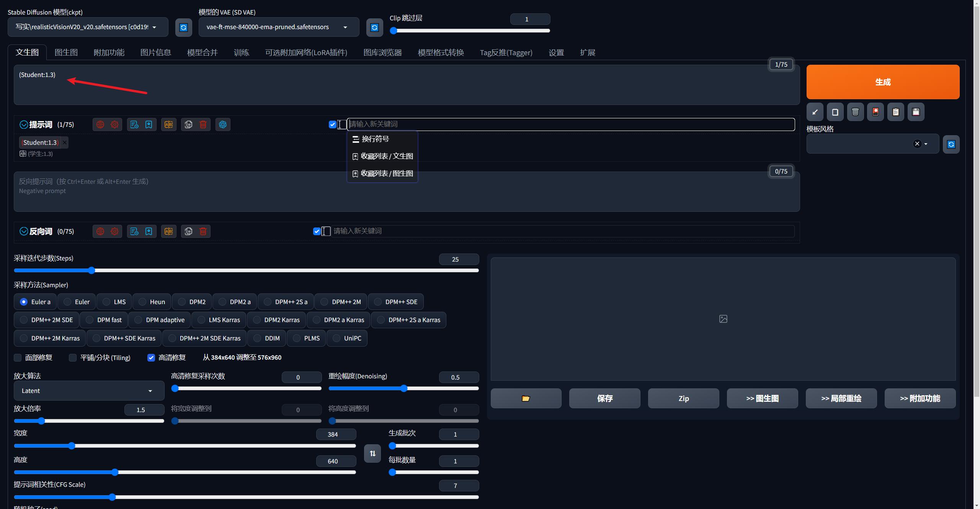Open the Stable Diffusion checkpoint dropdown
Image resolution: width=980 pixels, height=509 pixels.
(88, 27)
